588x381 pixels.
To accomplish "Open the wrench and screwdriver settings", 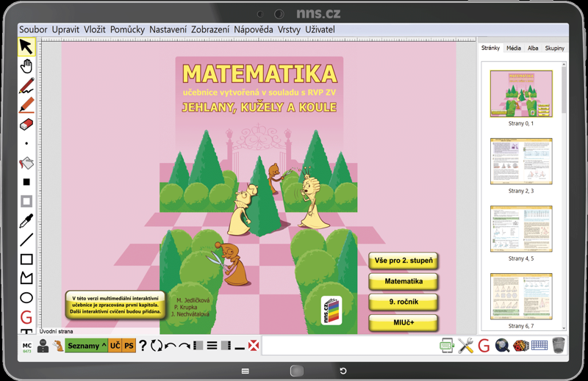I will [x=465, y=346].
